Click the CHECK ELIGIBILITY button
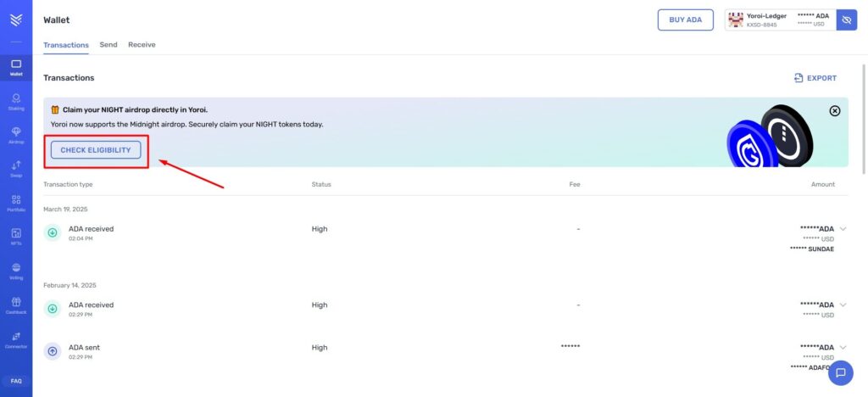868x397 pixels. coord(96,150)
